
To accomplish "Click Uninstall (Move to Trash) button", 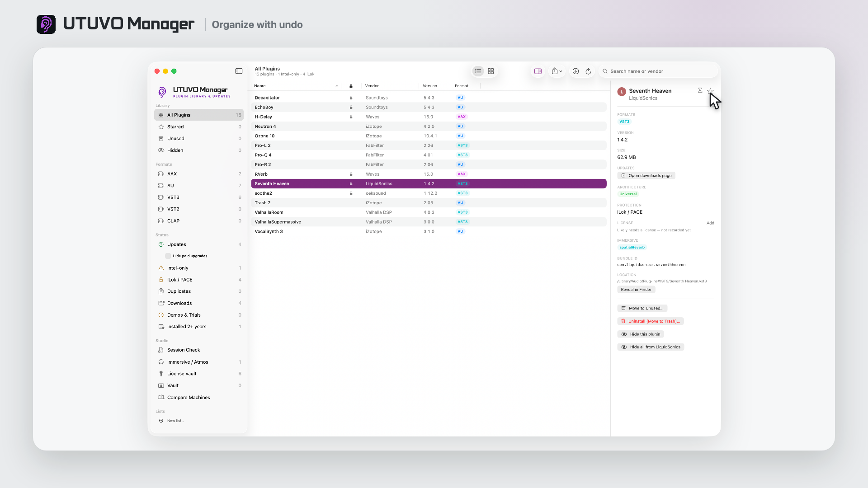I will 650,321.
